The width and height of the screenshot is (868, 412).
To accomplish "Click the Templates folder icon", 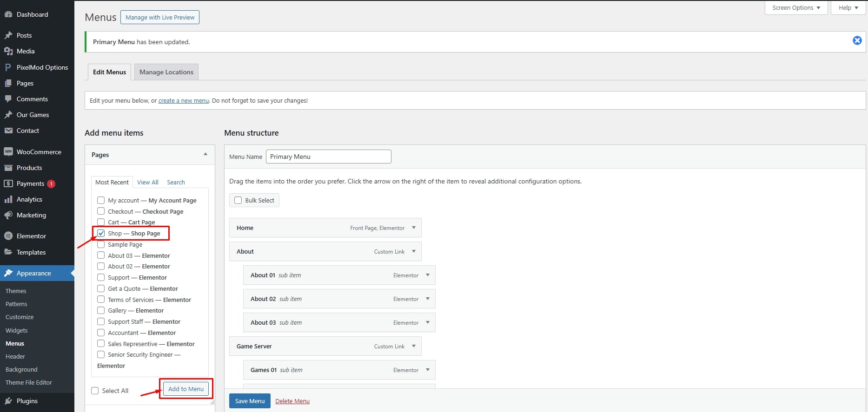I will (8, 252).
